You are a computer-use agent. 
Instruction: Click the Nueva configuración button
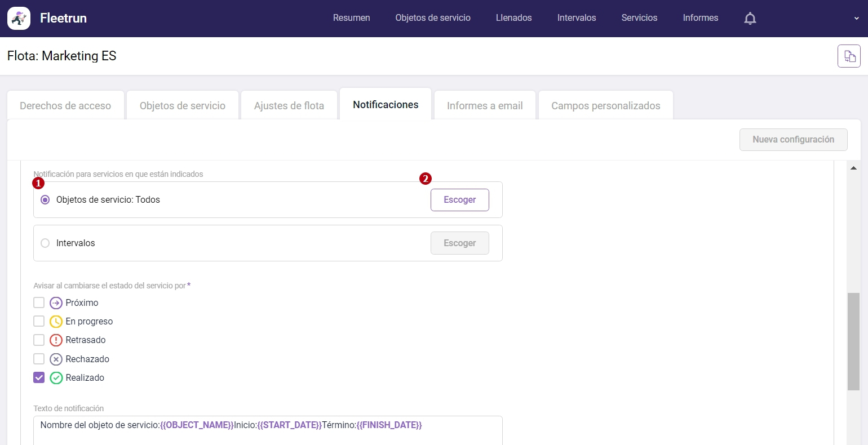click(793, 139)
